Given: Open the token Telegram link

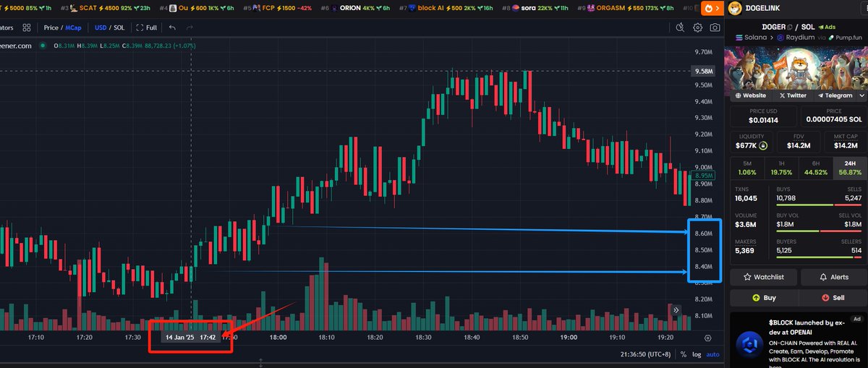Looking at the screenshot, I should pos(835,95).
